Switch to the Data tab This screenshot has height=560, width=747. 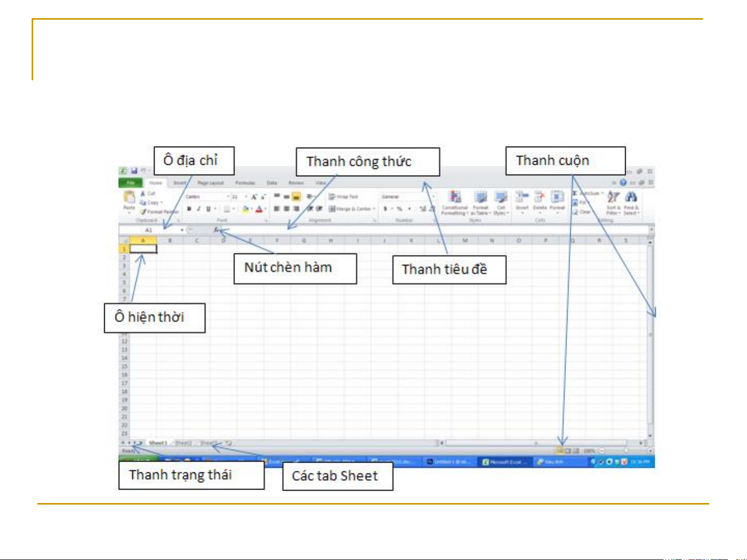[x=272, y=183]
